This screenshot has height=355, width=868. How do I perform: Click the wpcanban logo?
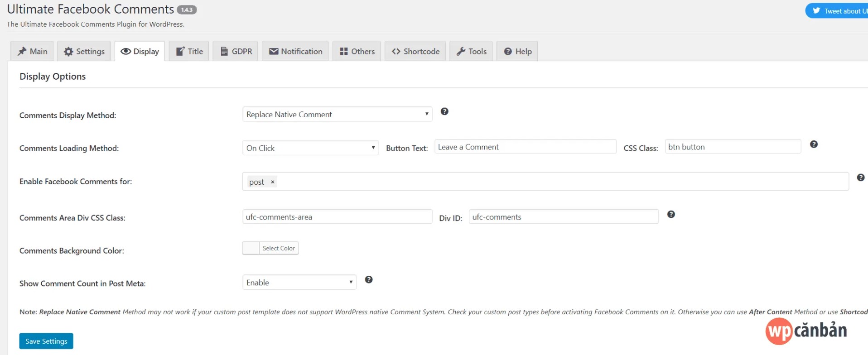(805, 331)
